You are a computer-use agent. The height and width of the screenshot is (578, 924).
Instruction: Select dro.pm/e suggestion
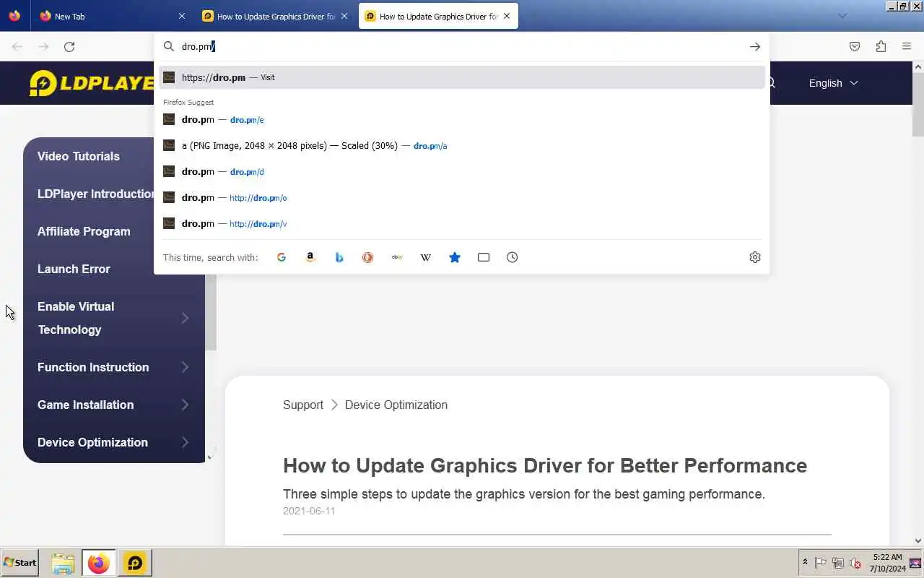point(462,119)
